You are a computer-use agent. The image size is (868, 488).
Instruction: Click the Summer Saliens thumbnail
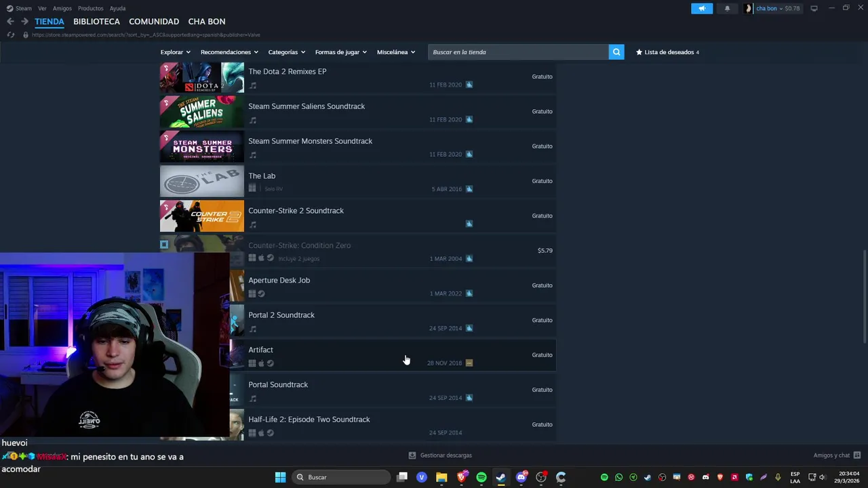click(x=202, y=112)
